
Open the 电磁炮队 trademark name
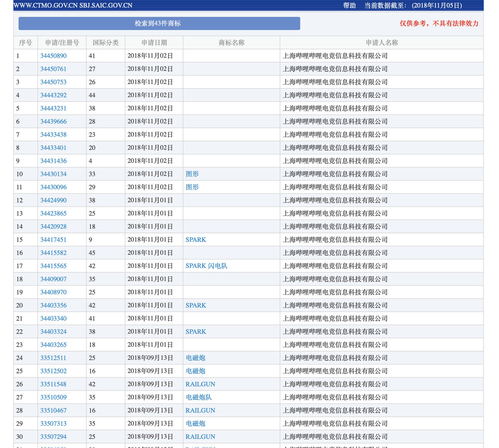(x=199, y=397)
